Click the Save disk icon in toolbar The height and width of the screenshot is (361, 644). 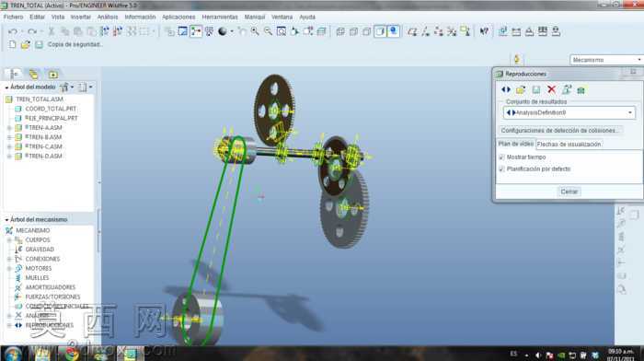point(39,44)
